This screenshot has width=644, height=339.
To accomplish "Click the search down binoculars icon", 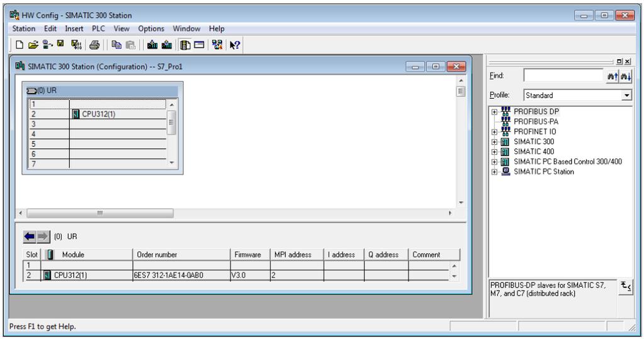I will pos(626,76).
